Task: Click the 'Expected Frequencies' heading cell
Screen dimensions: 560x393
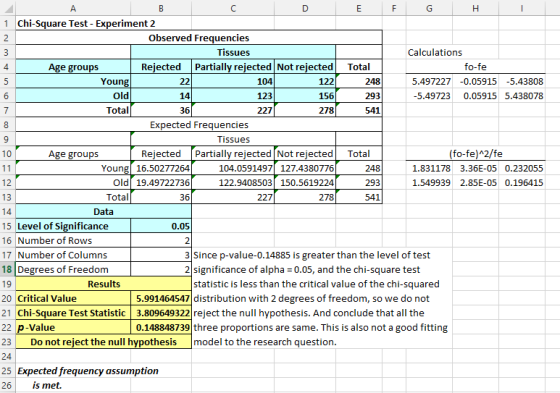Action: coord(199,125)
